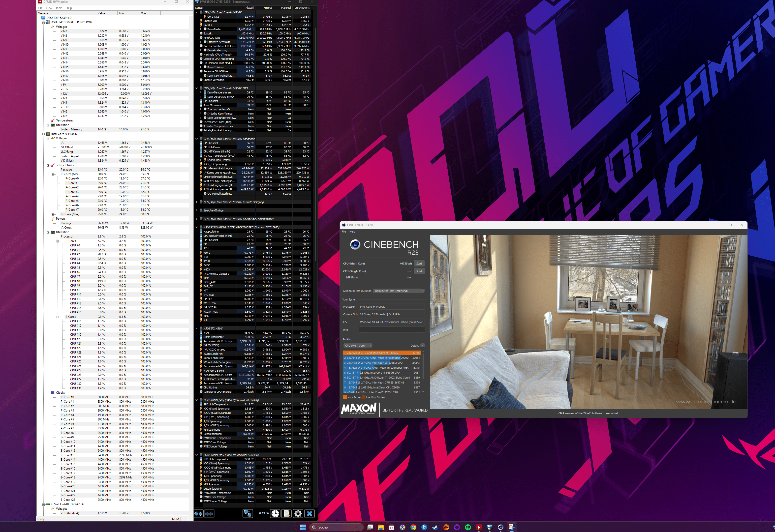The height and width of the screenshot is (532, 775).
Task: Open File menu in HWMonitor
Action: [40, 8]
